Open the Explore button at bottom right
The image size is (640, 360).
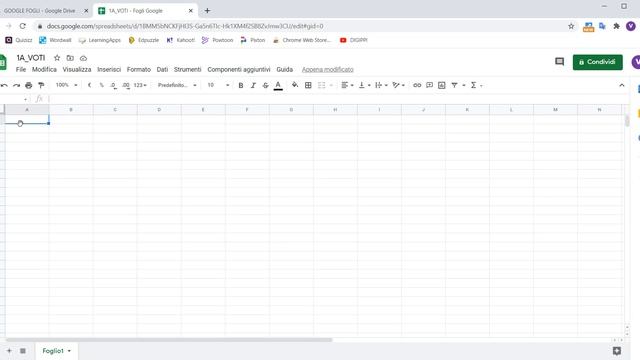pyautogui.click(x=617, y=351)
